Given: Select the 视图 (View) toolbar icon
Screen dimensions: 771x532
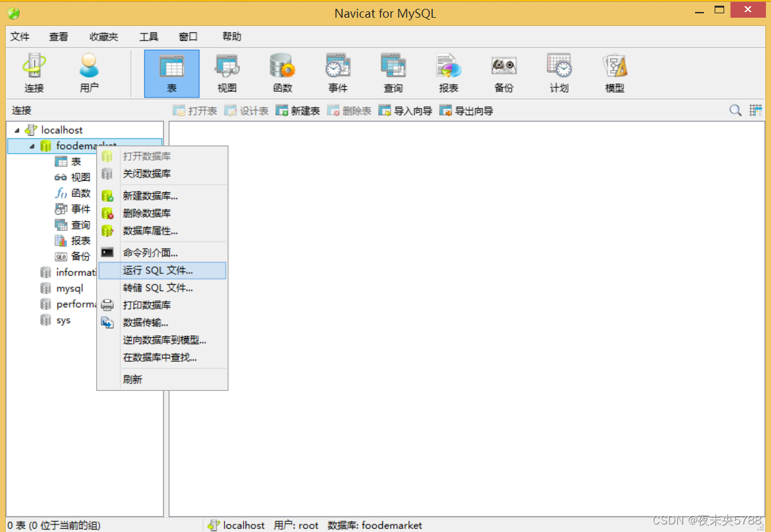Looking at the screenshot, I should click(227, 73).
